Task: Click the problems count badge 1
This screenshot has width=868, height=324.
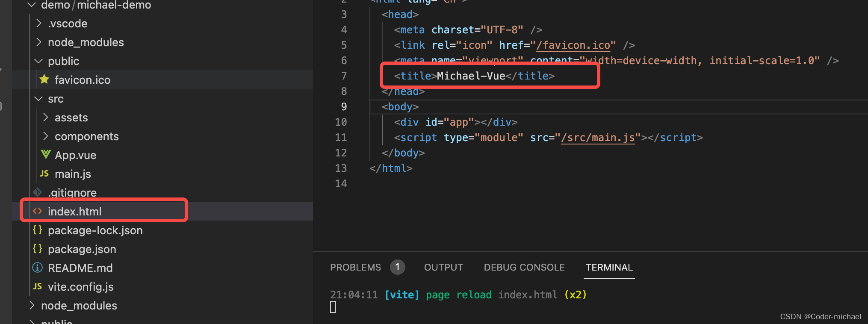Action: (x=397, y=267)
